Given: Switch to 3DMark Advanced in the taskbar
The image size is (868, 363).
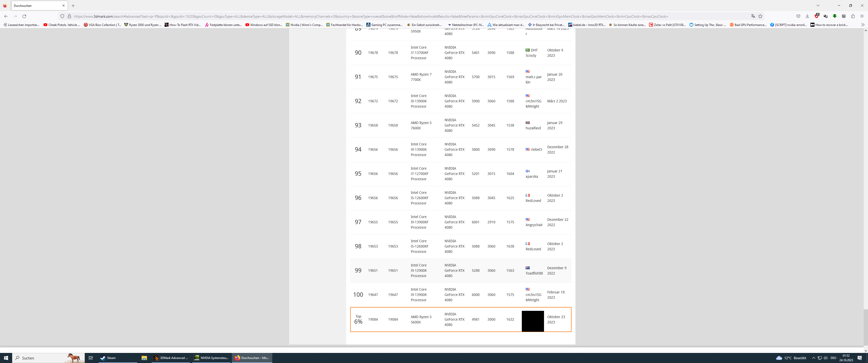Looking at the screenshot, I should pos(171,358).
